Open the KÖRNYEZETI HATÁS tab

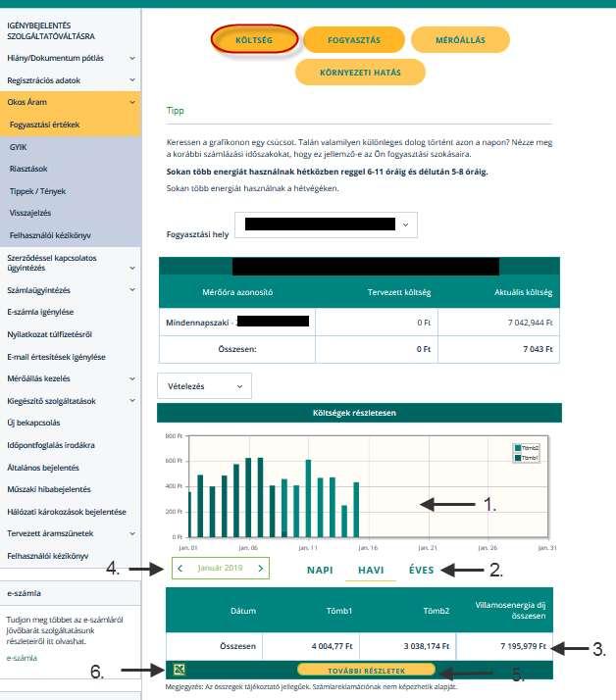360,73
